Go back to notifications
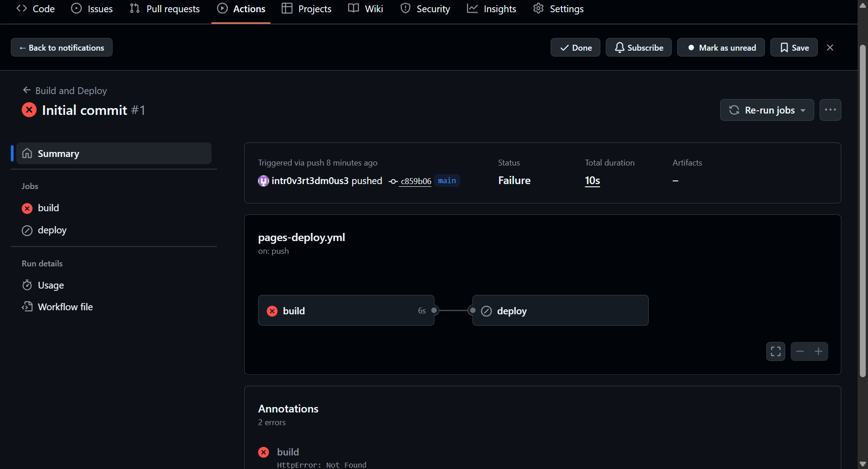Viewport: 868px width, 469px height. (61, 47)
